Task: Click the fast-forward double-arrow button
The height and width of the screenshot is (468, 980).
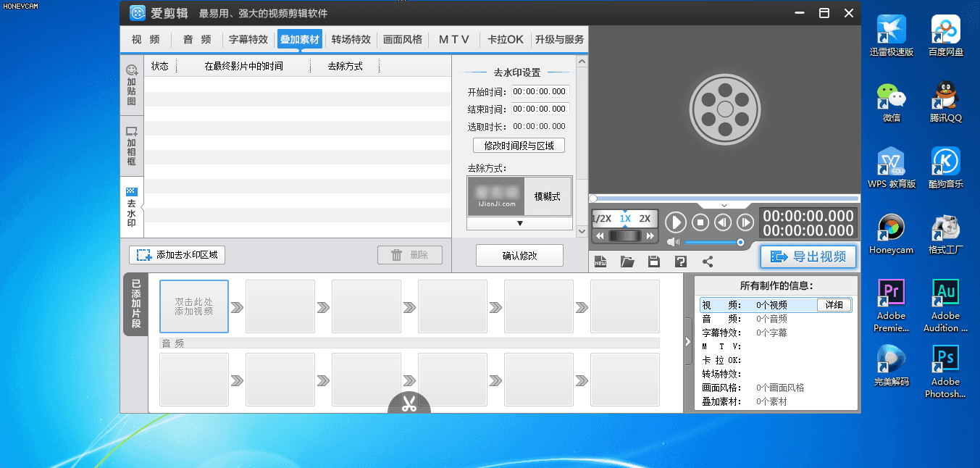Action: pyautogui.click(x=650, y=236)
